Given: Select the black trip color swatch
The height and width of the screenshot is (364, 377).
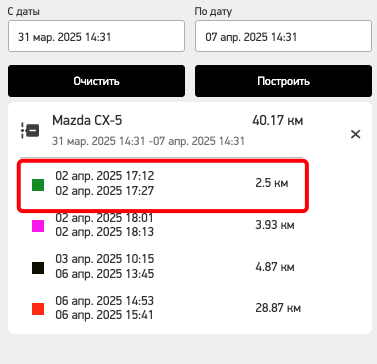Looking at the screenshot, I should pyautogui.click(x=38, y=268).
